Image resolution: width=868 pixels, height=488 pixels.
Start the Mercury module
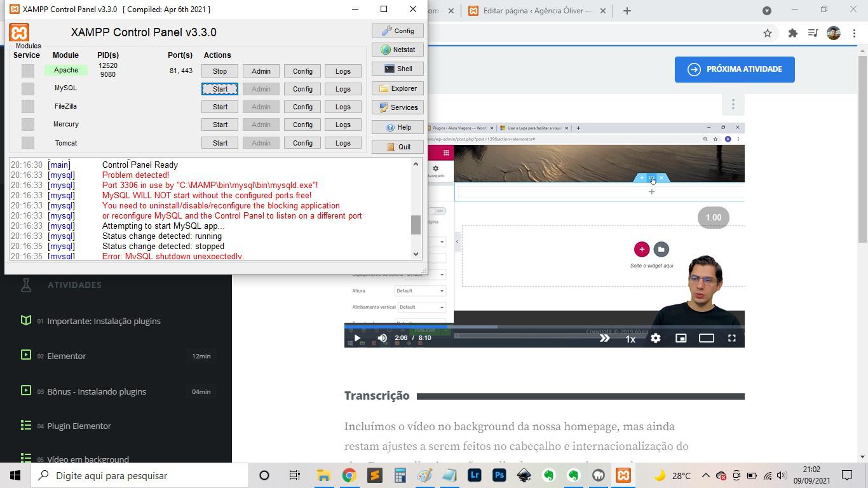pos(220,125)
